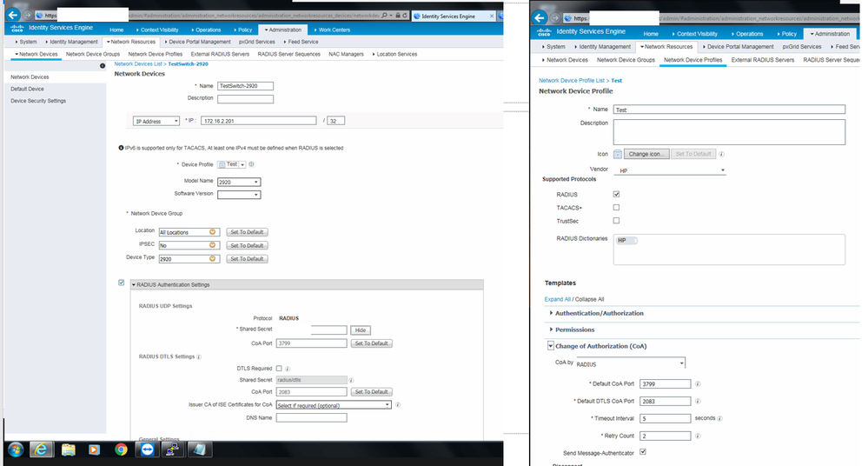Open the Model Name dropdown

tap(239, 182)
